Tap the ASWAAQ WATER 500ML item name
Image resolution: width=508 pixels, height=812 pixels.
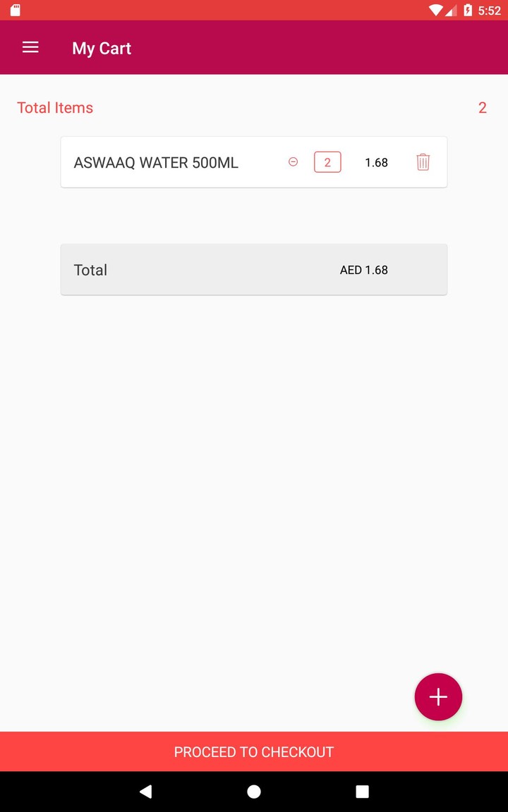156,163
